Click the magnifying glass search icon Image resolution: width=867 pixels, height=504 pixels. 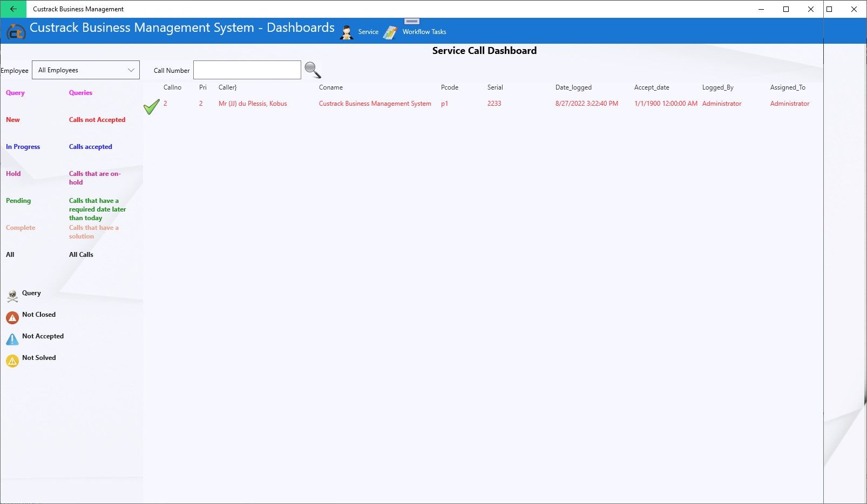(x=313, y=70)
